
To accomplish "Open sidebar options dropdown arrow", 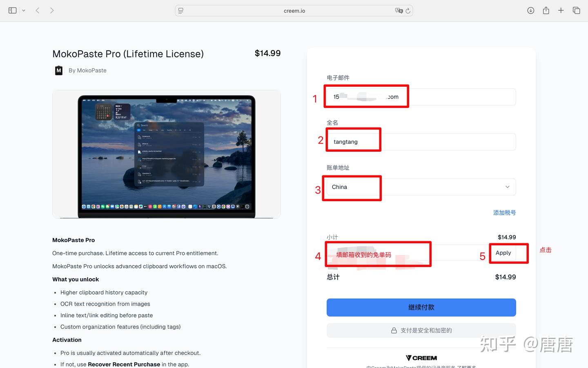I will pyautogui.click(x=24, y=11).
